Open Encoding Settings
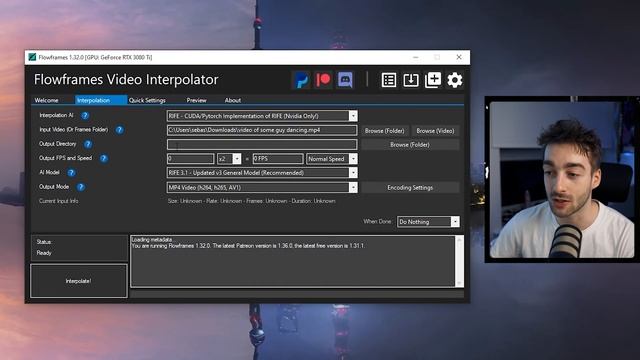Image resolution: width=640 pixels, height=360 pixels. (x=410, y=187)
